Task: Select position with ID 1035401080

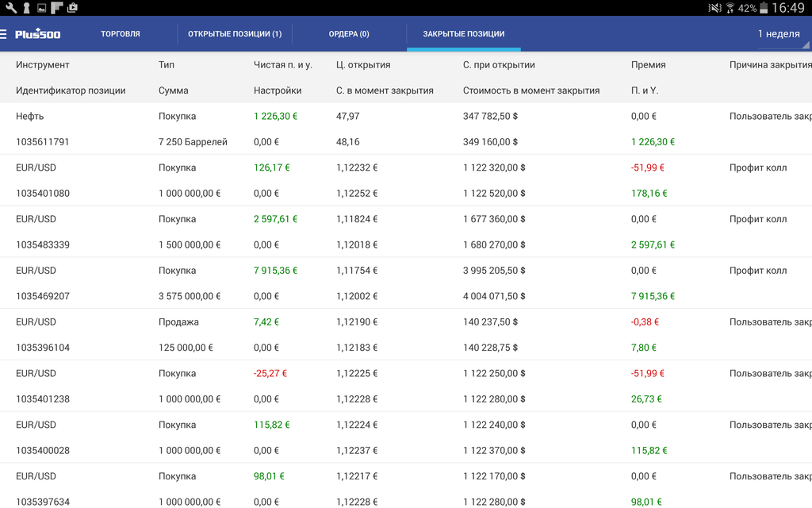Action: 43,193
